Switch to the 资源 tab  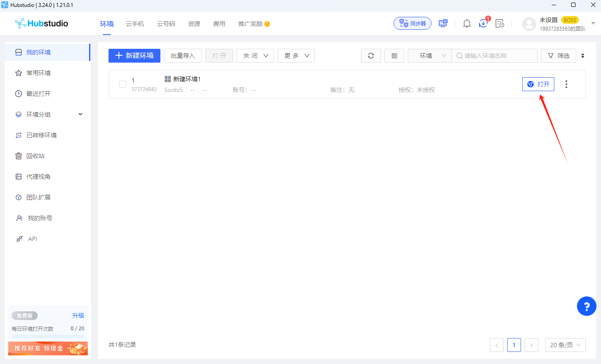click(x=194, y=24)
